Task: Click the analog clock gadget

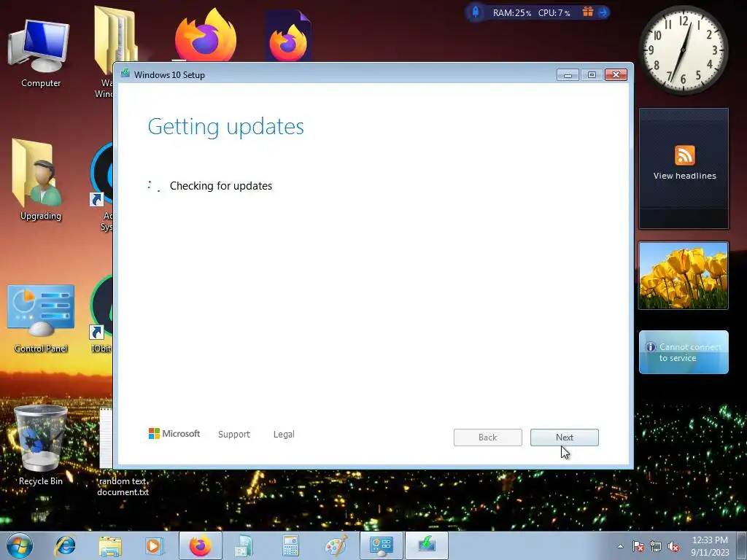Action: [x=683, y=50]
